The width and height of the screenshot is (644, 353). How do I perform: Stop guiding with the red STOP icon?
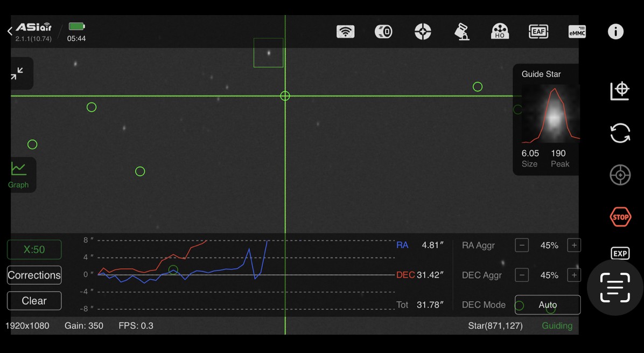620,217
